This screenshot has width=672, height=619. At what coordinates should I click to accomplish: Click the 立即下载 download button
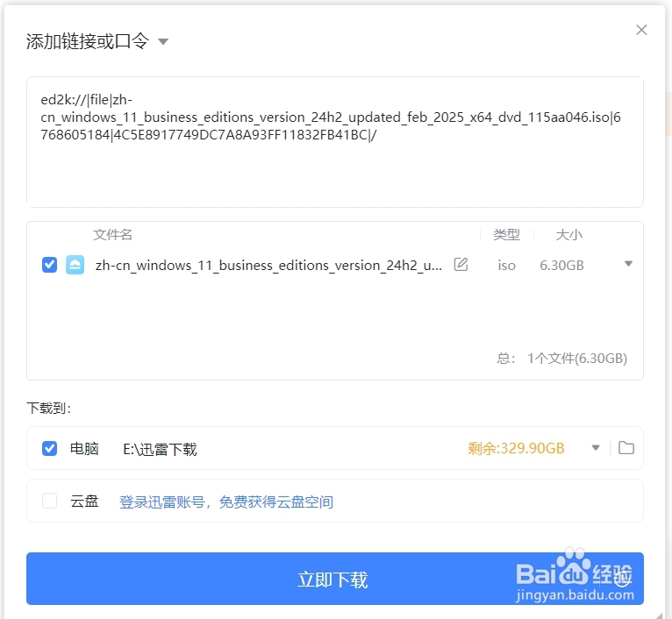click(x=335, y=579)
